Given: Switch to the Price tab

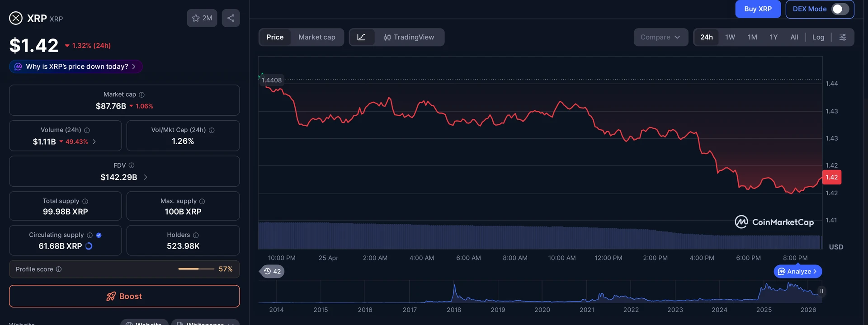Looking at the screenshot, I should click(275, 37).
